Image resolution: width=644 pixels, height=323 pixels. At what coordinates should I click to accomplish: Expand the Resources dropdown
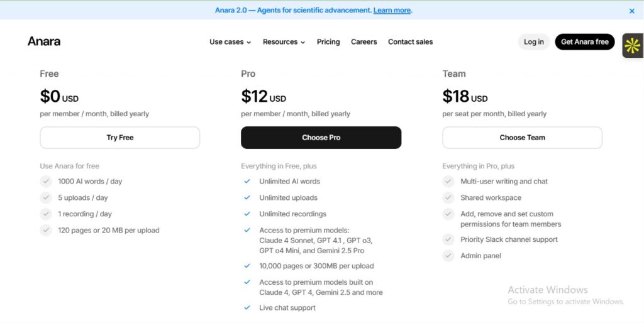(x=284, y=42)
